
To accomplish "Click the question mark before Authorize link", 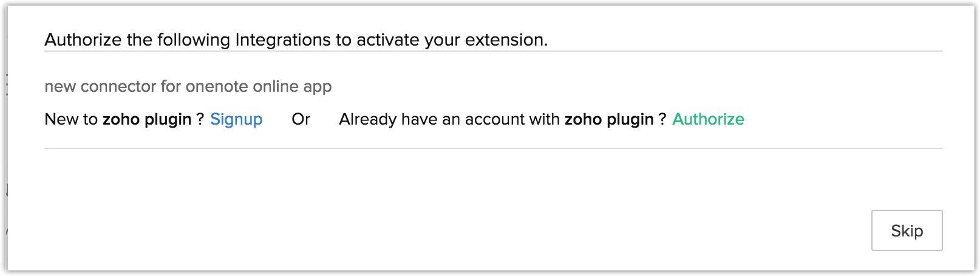I will point(662,119).
